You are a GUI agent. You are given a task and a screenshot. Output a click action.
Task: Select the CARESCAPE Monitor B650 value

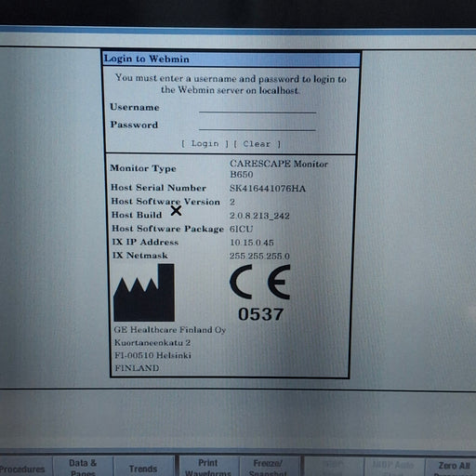[x=279, y=169]
